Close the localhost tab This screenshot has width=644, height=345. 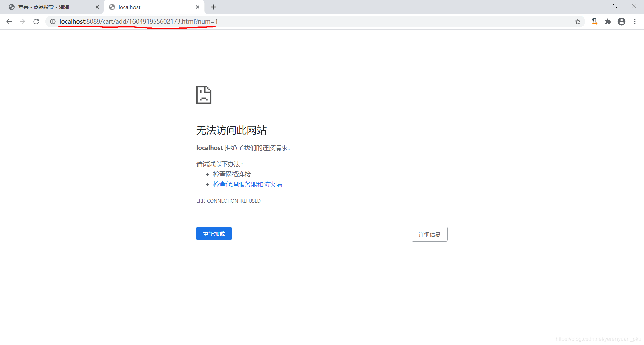(x=197, y=7)
